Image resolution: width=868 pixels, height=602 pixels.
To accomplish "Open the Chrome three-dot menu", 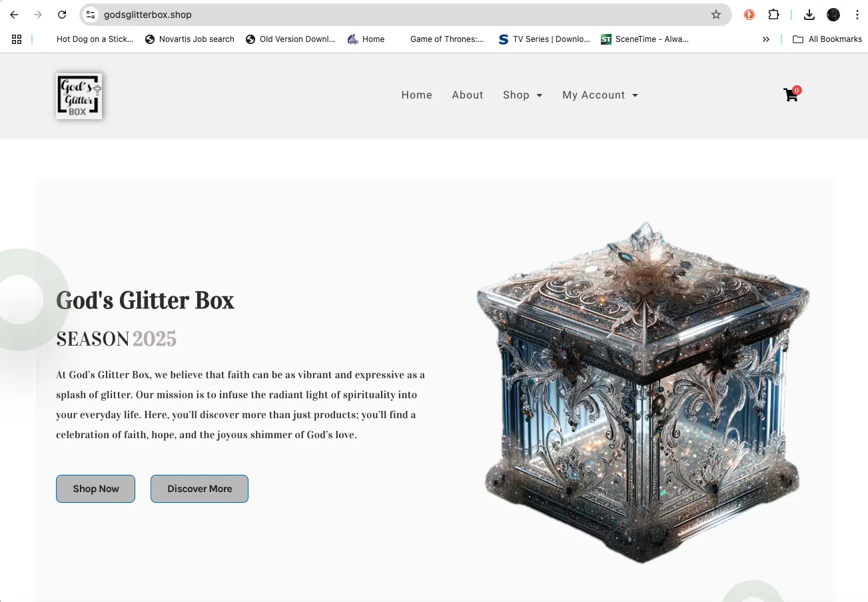I will (857, 15).
